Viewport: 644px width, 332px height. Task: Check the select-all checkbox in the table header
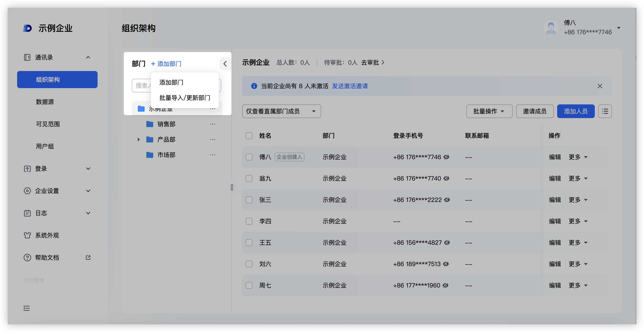pyautogui.click(x=249, y=136)
